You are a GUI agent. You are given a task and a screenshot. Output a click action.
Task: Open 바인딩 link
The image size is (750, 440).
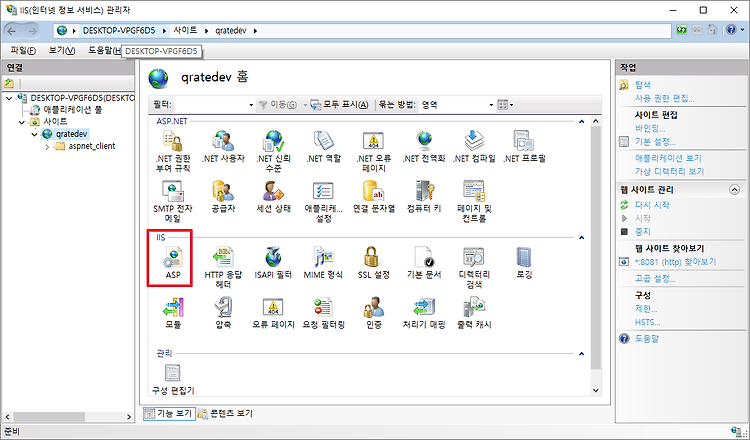pos(650,128)
